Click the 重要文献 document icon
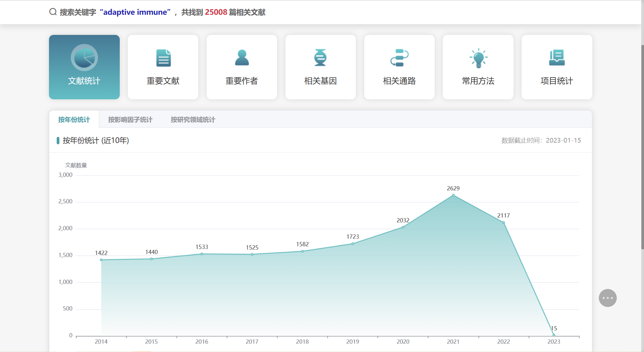The image size is (644, 352). [x=163, y=58]
